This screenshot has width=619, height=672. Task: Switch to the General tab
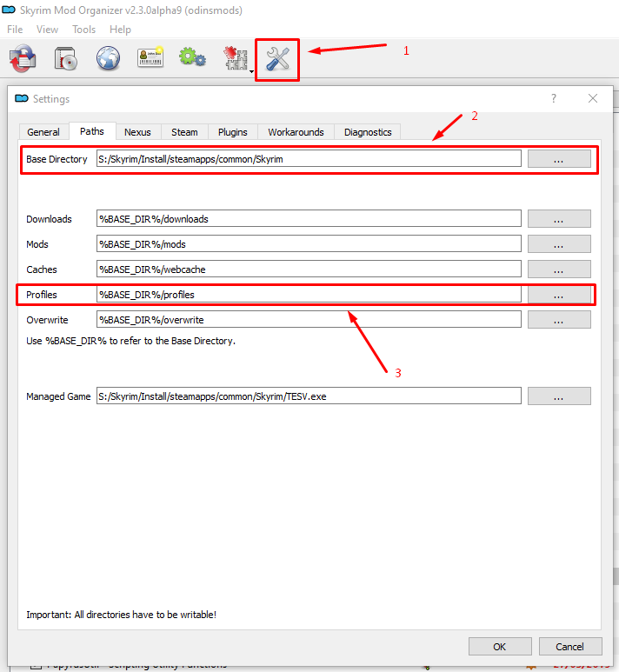click(43, 132)
